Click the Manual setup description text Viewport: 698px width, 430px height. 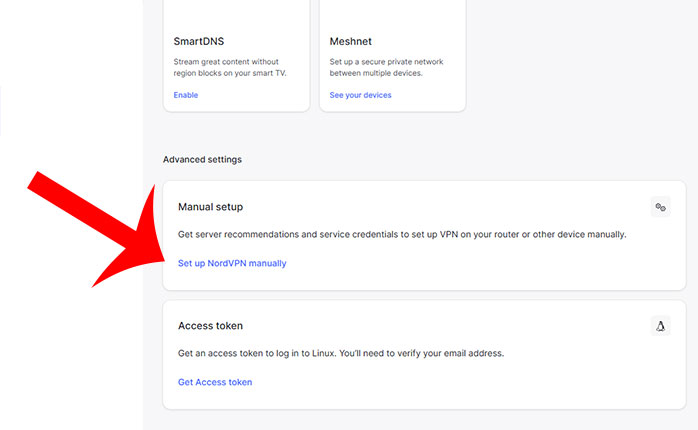401,234
